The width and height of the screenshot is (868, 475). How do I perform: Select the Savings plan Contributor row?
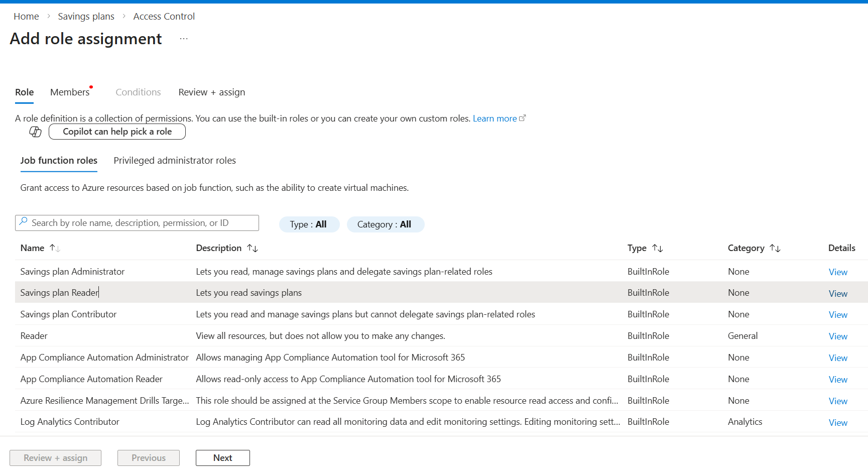click(68, 314)
